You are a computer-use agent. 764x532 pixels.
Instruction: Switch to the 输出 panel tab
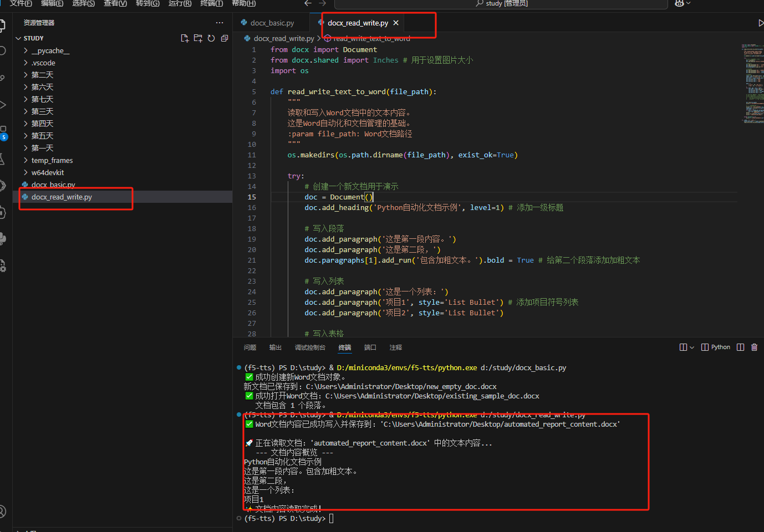click(276, 347)
